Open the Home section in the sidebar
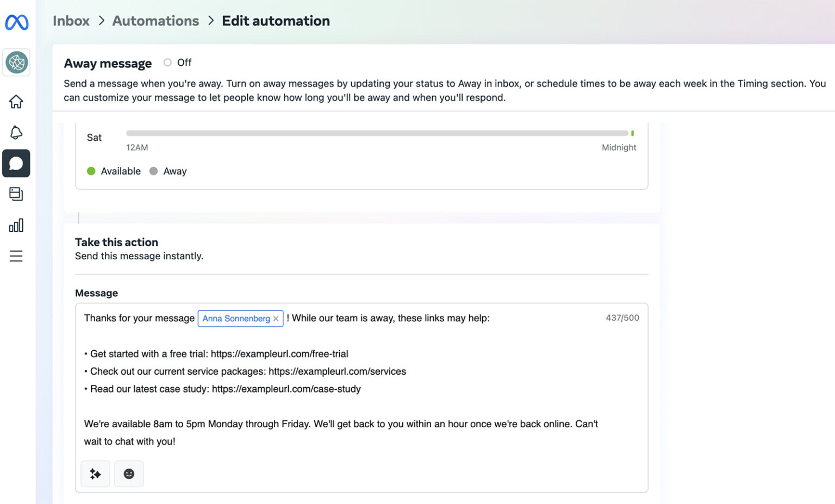The width and height of the screenshot is (835, 504). point(16,102)
